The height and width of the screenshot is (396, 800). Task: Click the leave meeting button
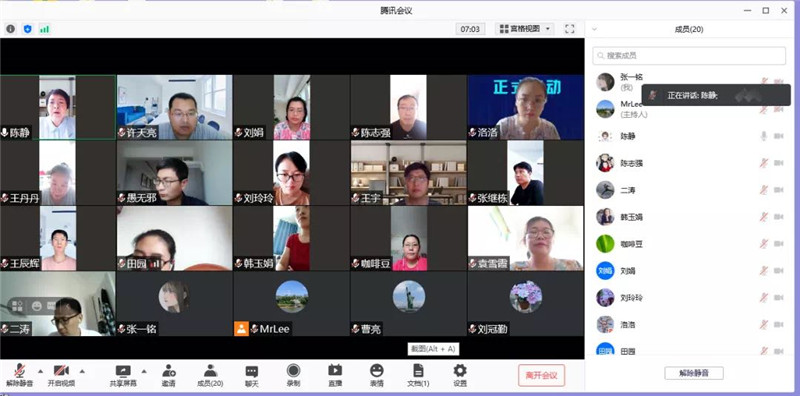(541, 376)
